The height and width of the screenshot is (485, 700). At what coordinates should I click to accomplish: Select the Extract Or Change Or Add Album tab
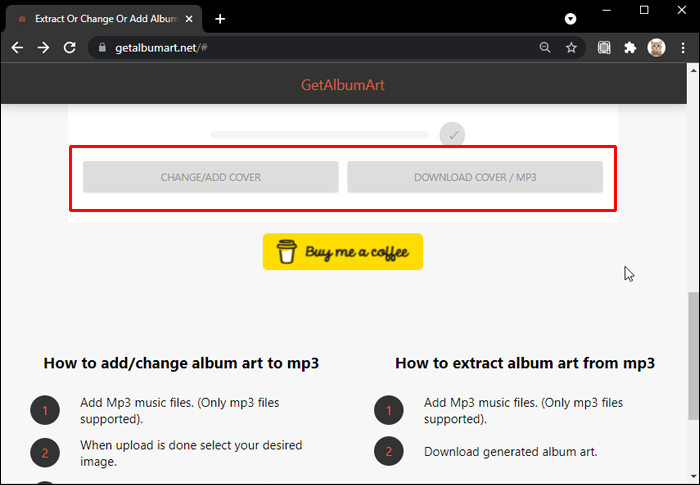click(100, 19)
